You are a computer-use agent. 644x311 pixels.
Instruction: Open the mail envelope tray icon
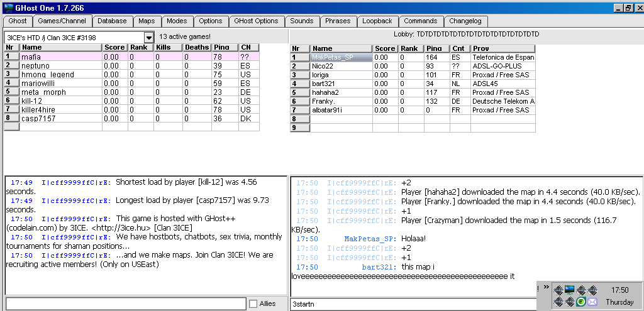[592, 302]
